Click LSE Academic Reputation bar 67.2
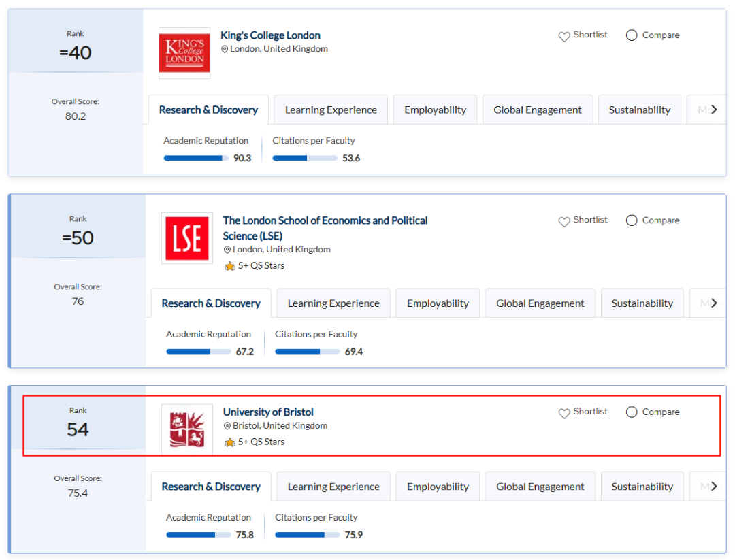This screenshot has width=735, height=560. [x=199, y=352]
